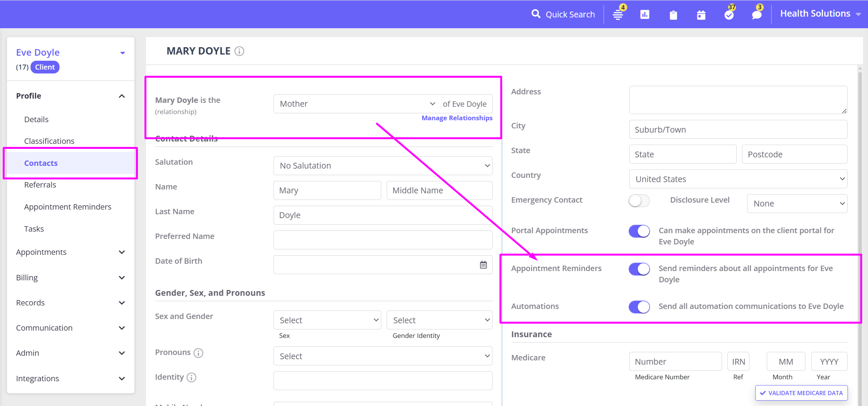Open the calendar icon in top bar
This screenshot has width=868, height=406.
[x=701, y=15]
